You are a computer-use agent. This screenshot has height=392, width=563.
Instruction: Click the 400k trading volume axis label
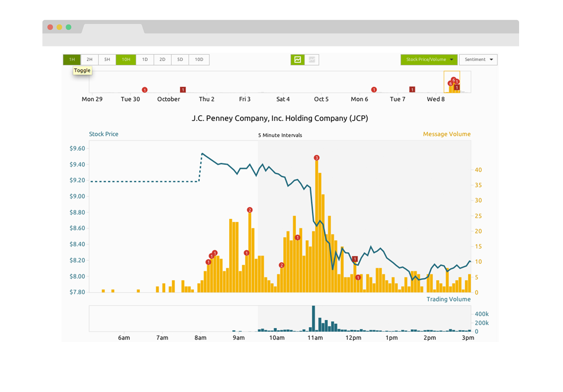482,314
